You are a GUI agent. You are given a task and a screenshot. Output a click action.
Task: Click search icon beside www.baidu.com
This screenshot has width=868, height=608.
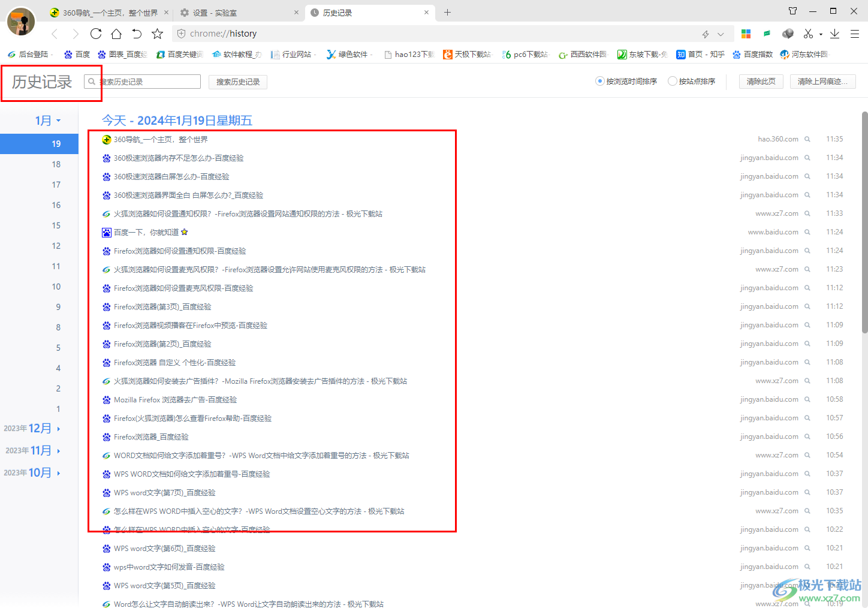point(807,232)
